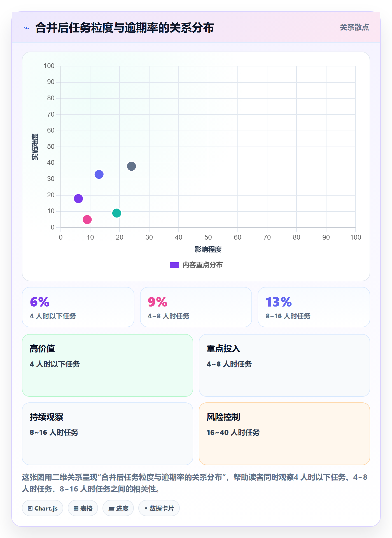The width and height of the screenshot is (392, 538).
Task: Select the purple scatter point
Action: point(78,199)
